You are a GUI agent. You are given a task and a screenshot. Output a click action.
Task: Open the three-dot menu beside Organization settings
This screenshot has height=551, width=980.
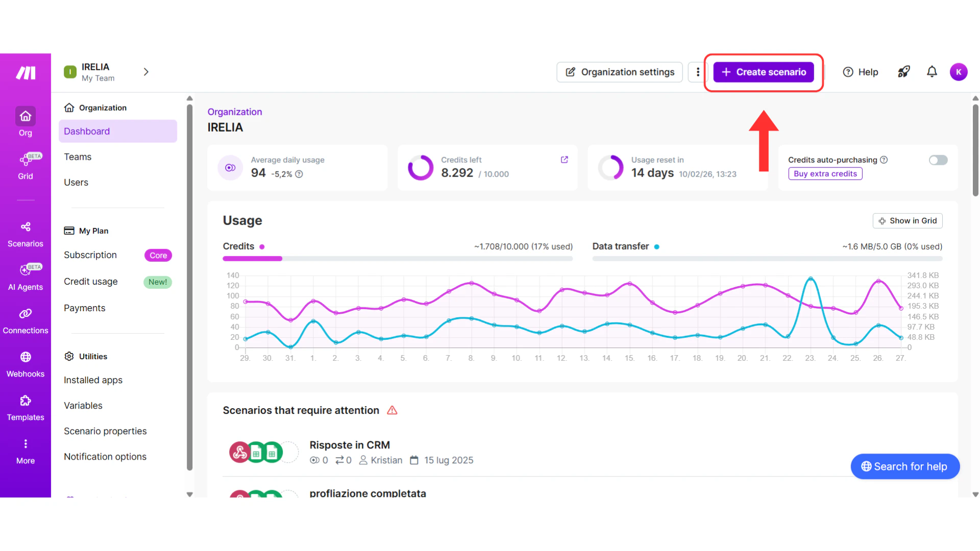[697, 71]
